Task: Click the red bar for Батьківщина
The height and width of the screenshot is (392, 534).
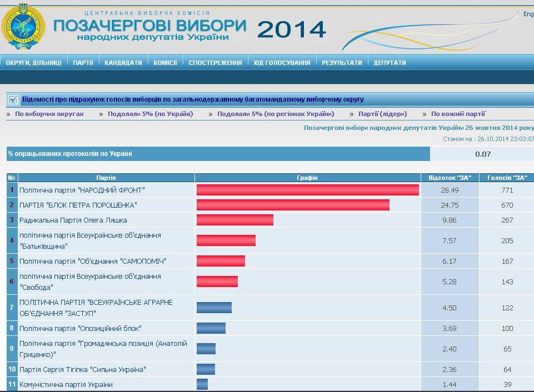Action: coord(226,240)
